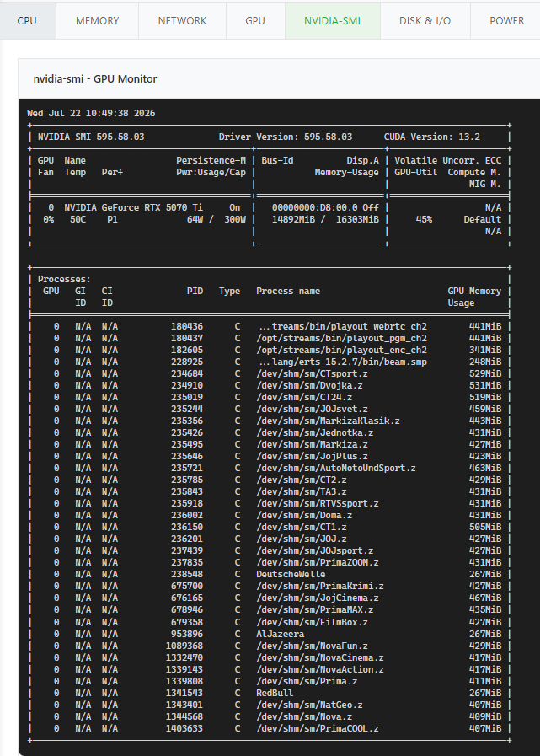Click process '/dev/shm/sm/JOJsvet.z'

coord(312,409)
